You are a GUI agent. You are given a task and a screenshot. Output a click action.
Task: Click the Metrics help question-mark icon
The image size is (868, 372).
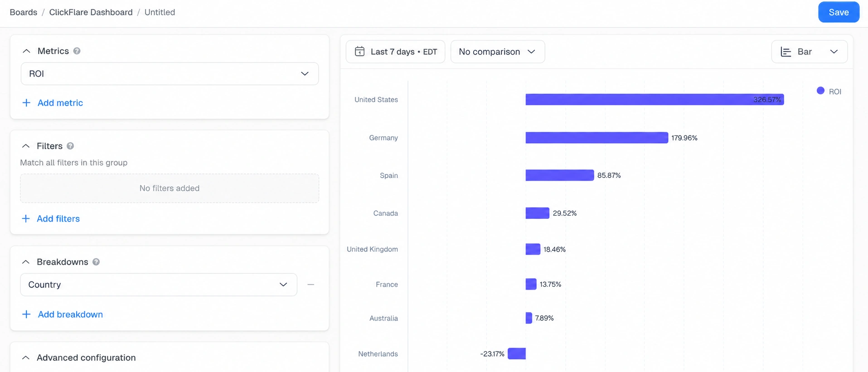pyautogui.click(x=77, y=51)
